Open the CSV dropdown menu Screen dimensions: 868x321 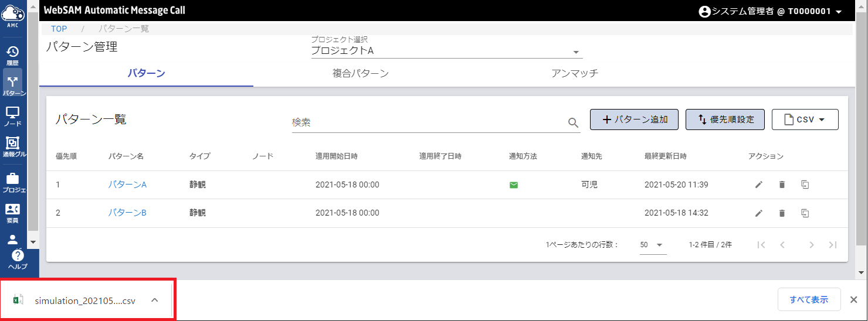pyautogui.click(x=805, y=119)
